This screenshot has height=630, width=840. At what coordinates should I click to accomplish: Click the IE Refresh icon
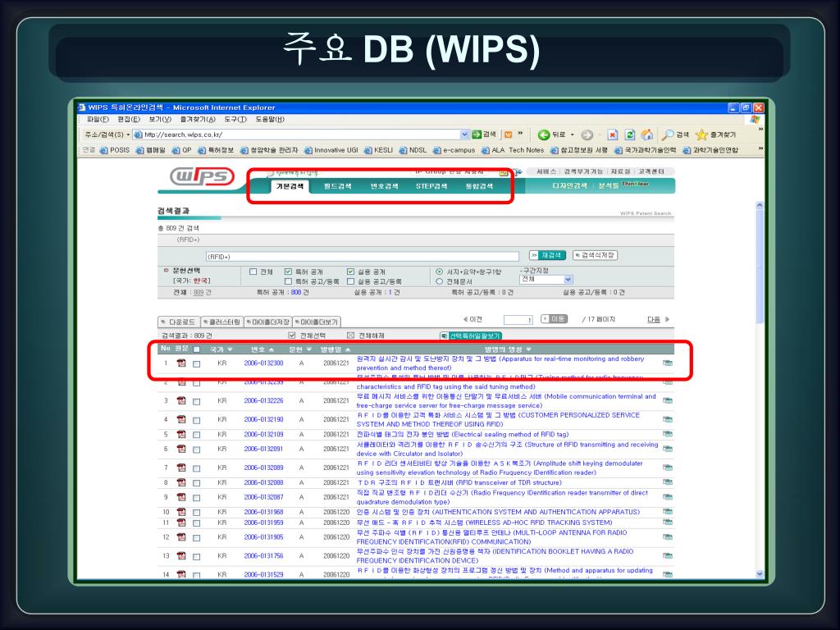630,135
